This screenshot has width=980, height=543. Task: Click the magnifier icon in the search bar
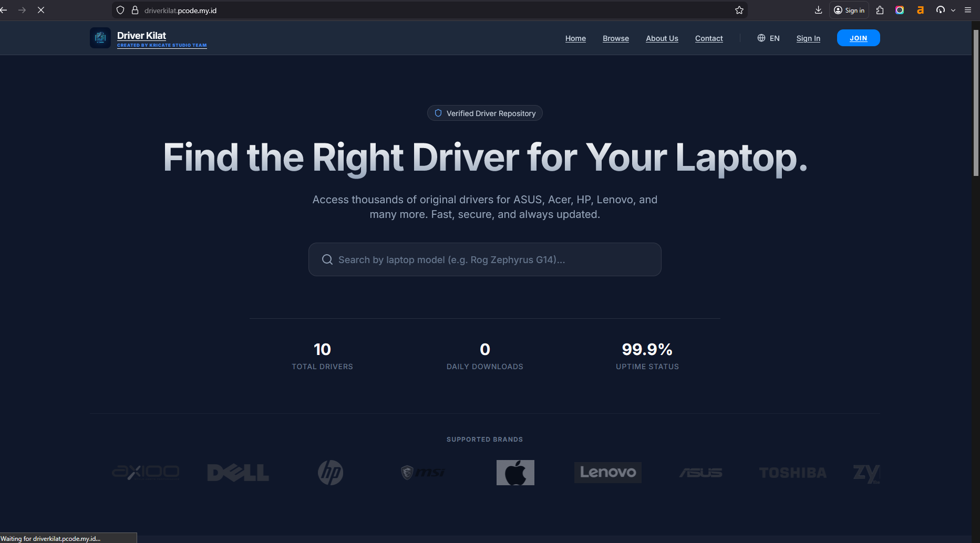pyautogui.click(x=327, y=259)
